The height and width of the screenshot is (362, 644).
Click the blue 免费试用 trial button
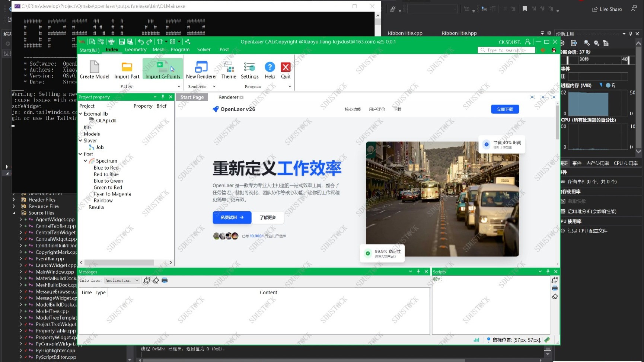[x=232, y=217]
